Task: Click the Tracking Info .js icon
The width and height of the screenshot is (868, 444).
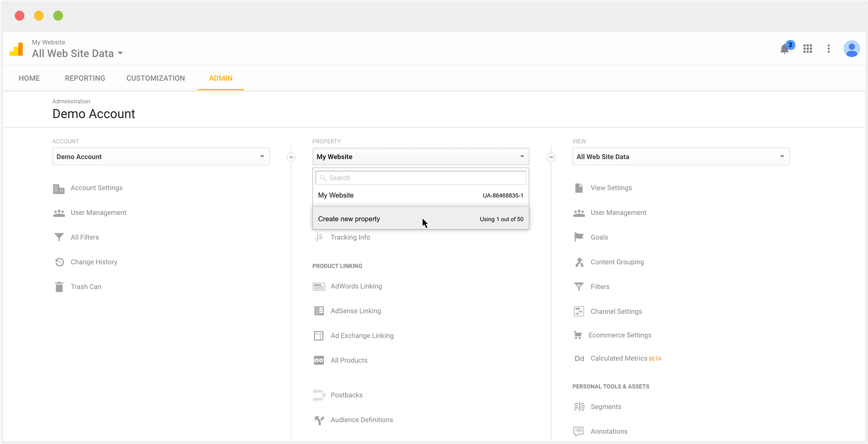Action: (x=319, y=237)
